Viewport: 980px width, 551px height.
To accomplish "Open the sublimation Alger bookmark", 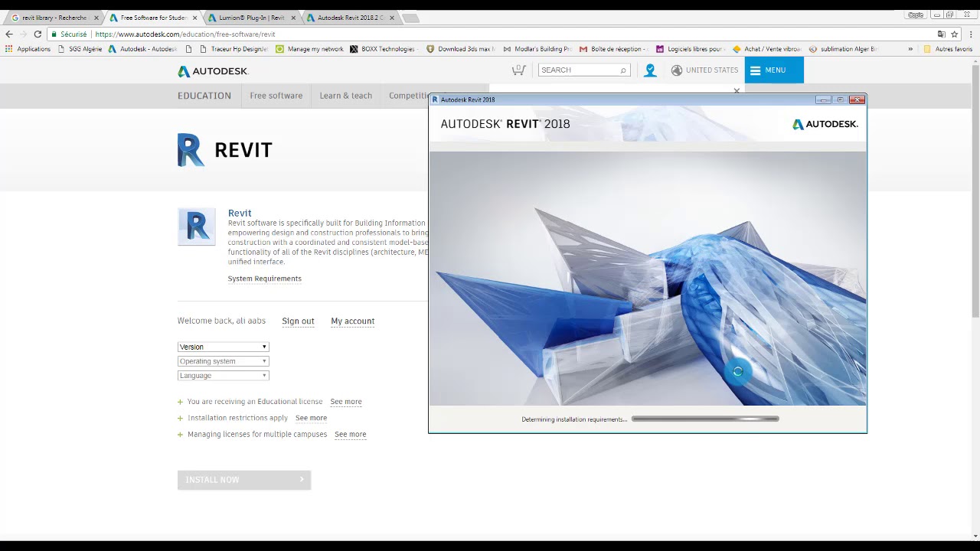I will tap(843, 49).
